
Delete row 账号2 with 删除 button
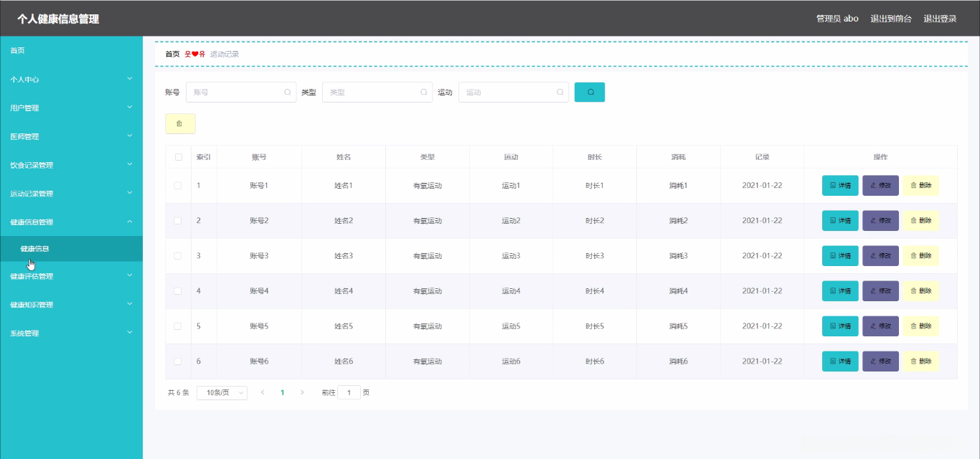(x=920, y=220)
